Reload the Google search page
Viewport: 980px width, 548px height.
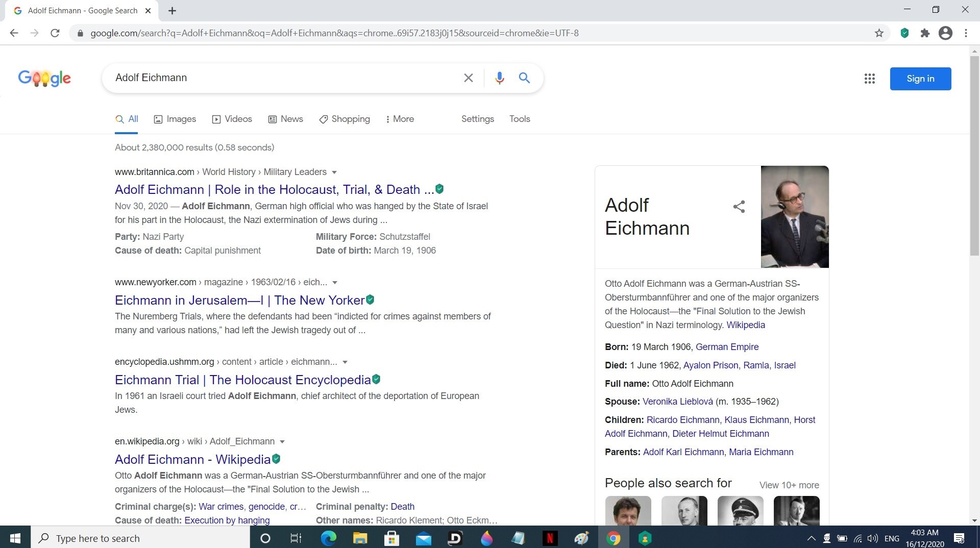pyautogui.click(x=55, y=33)
